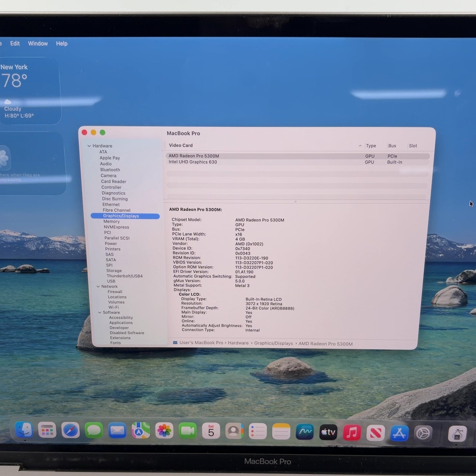Open the Calendar Dock icon

(x=211, y=431)
